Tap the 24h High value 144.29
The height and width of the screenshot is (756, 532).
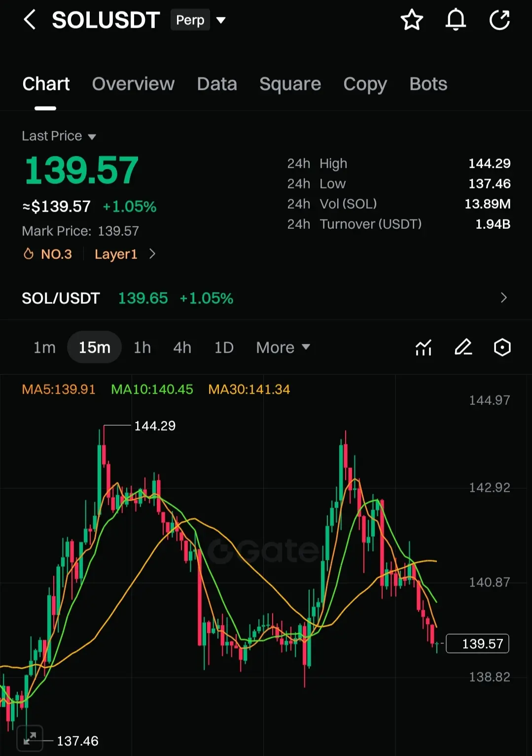coord(489,163)
